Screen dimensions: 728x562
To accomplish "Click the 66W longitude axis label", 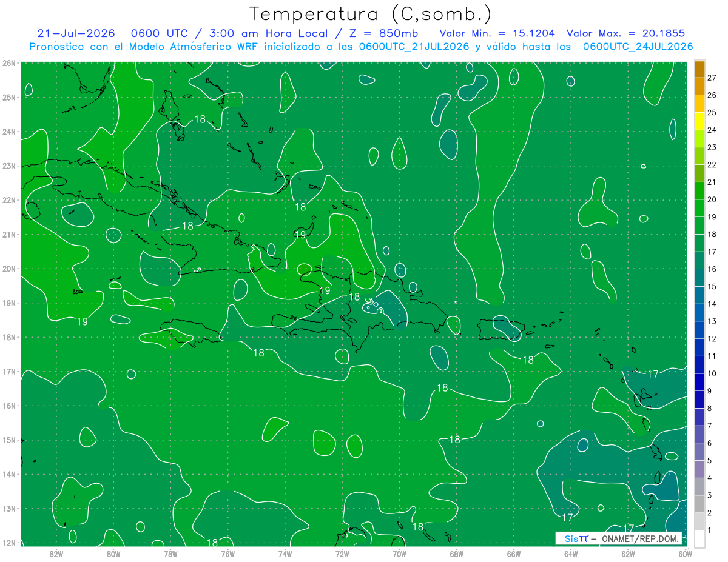I will (514, 554).
